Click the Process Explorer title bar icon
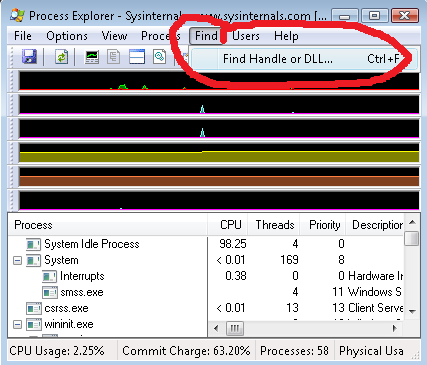Image resolution: width=427 pixels, height=365 pixels. pyautogui.click(x=17, y=15)
